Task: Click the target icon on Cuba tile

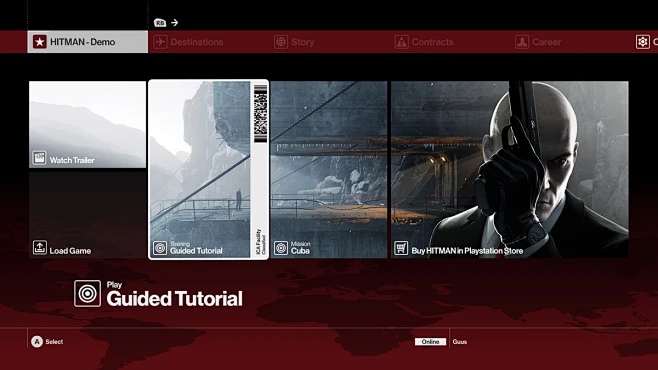Action: pos(281,248)
